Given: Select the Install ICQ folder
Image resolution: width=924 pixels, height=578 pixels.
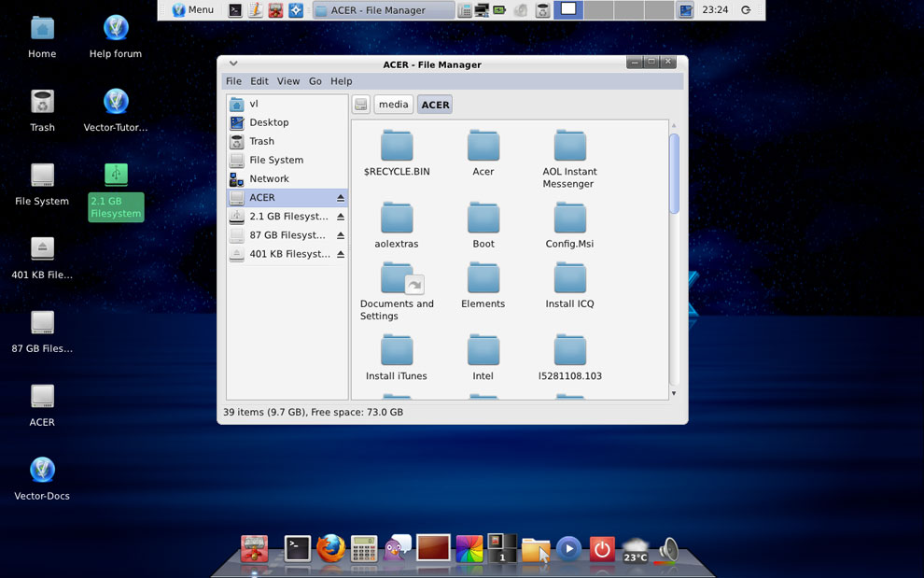Looking at the screenshot, I should (x=569, y=286).
